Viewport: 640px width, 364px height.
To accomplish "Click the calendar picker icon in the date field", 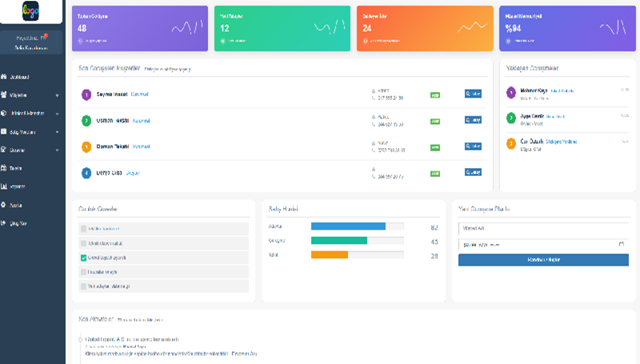I will [622, 244].
